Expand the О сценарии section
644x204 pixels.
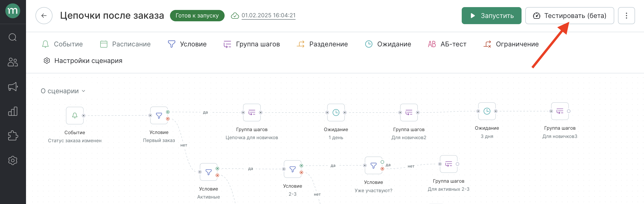[63, 91]
